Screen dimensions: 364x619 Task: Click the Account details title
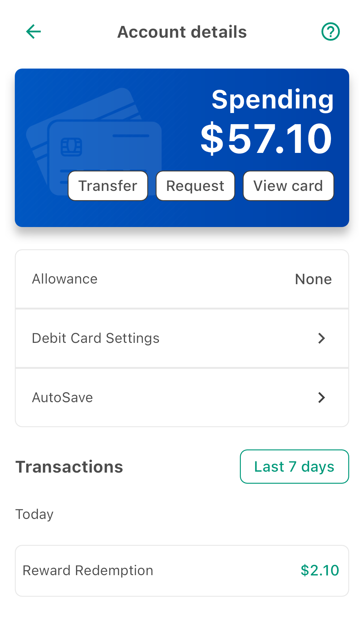(182, 32)
